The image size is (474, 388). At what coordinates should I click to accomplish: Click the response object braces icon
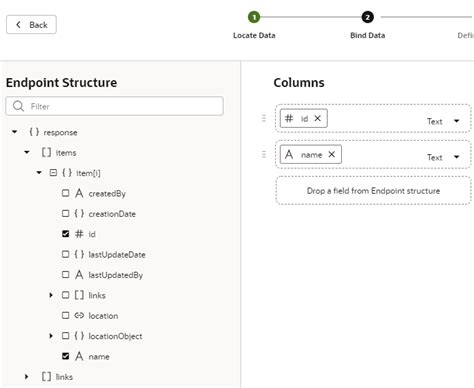(34, 132)
